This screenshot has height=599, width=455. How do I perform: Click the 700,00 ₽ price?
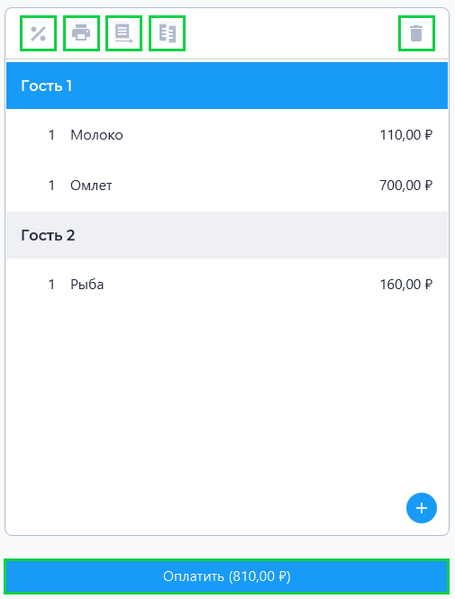coord(406,185)
